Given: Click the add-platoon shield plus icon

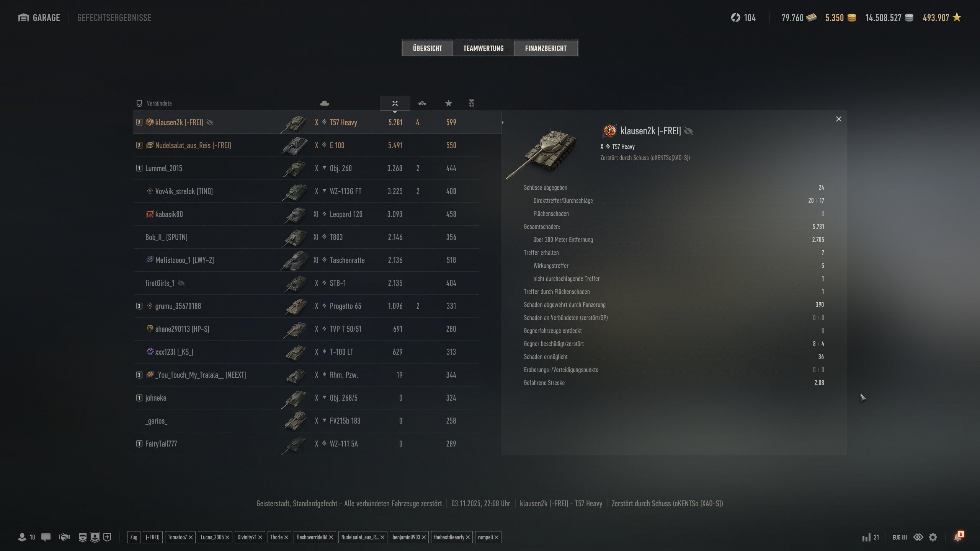Looking at the screenshot, I should [108, 537].
